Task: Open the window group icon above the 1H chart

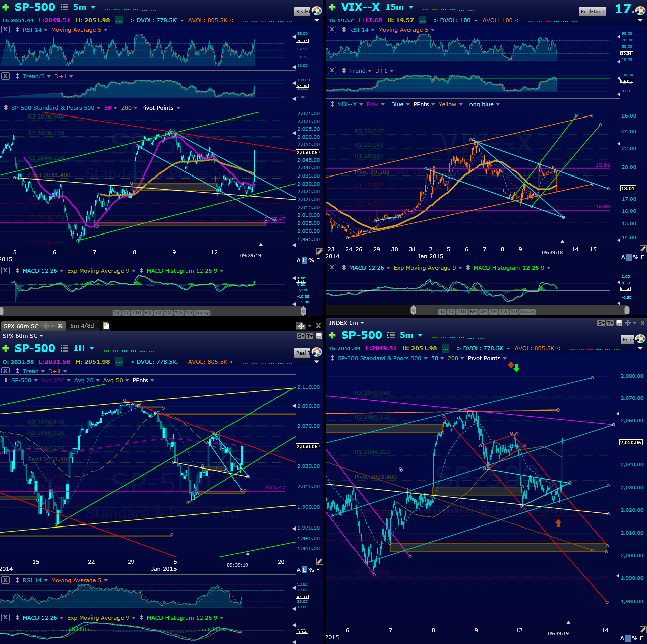Action: pyautogui.click(x=301, y=326)
